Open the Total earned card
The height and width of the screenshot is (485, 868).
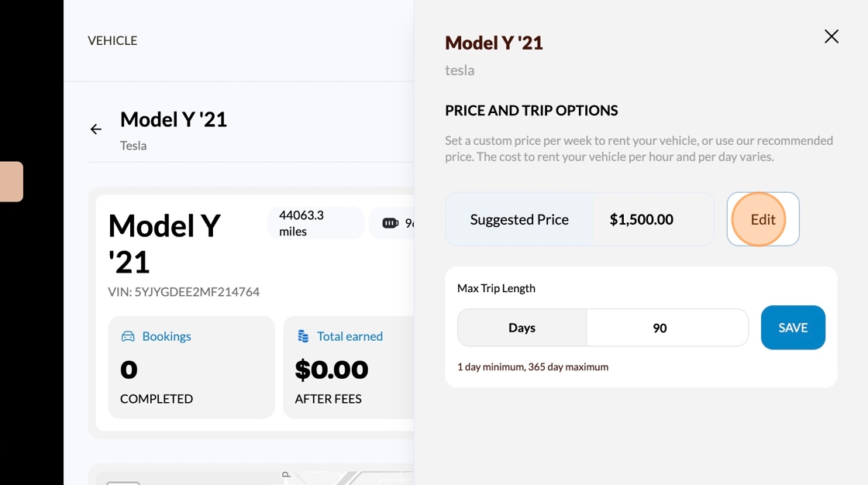[349, 367]
